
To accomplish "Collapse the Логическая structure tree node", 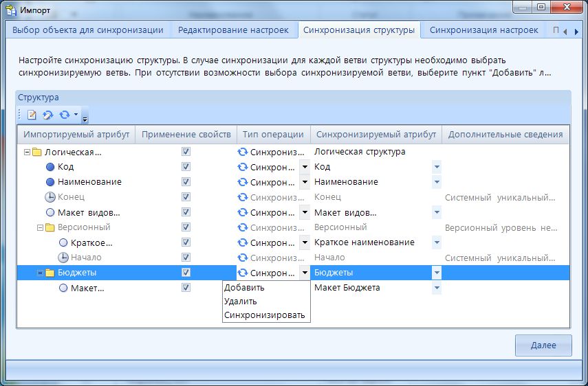I will tap(26, 152).
